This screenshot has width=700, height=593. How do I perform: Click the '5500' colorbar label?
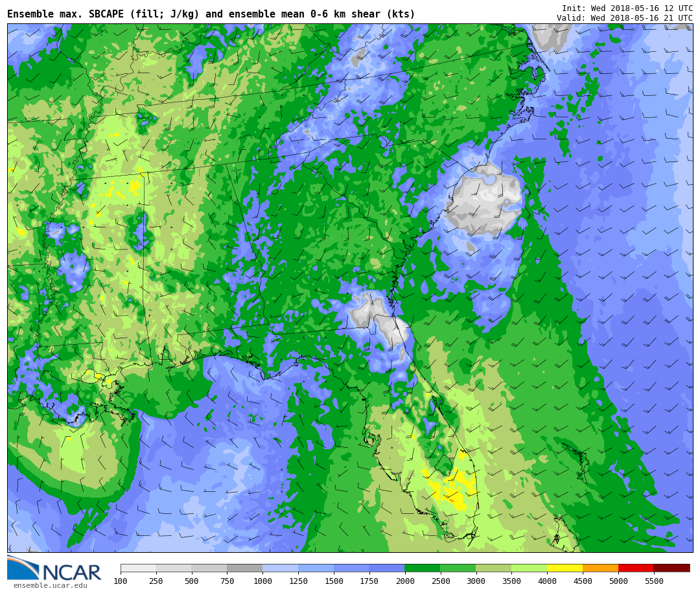pos(654,581)
